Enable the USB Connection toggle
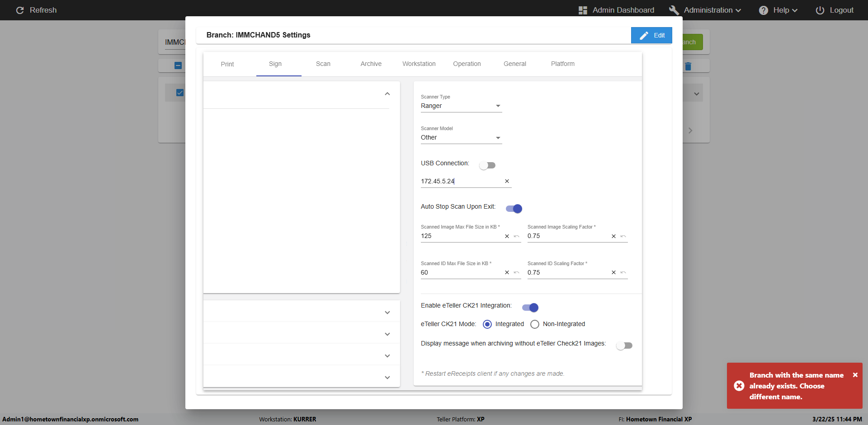868x425 pixels. pos(487,165)
